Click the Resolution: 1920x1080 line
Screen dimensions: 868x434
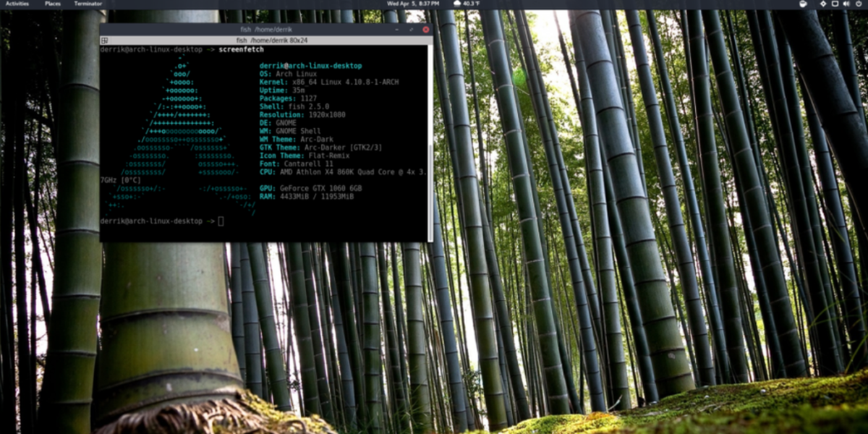[x=302, y=114]
